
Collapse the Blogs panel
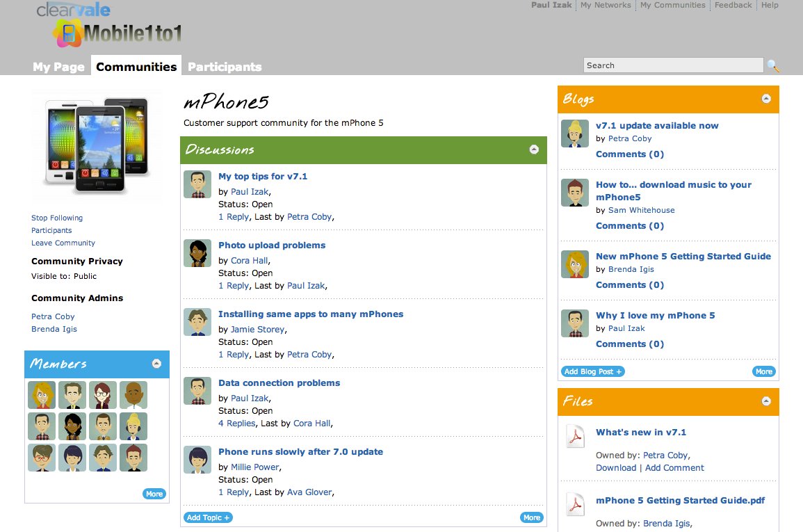[766, 99]
